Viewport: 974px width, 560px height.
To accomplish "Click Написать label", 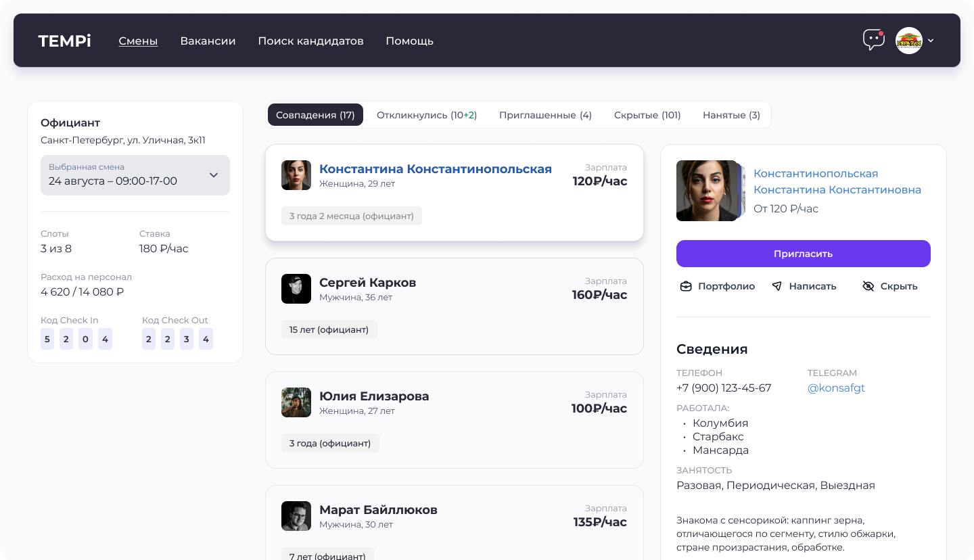I will [x=813, y=286].
